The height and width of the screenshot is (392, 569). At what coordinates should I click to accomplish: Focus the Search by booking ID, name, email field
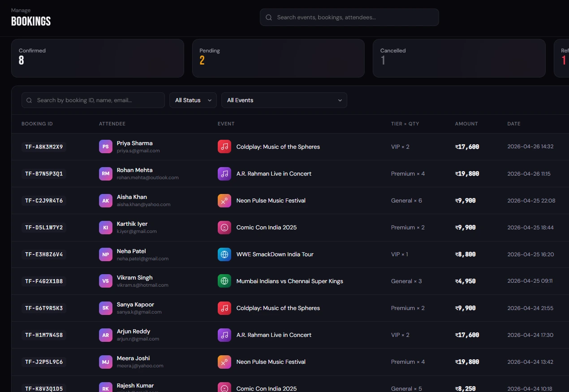tap(93, 100)
